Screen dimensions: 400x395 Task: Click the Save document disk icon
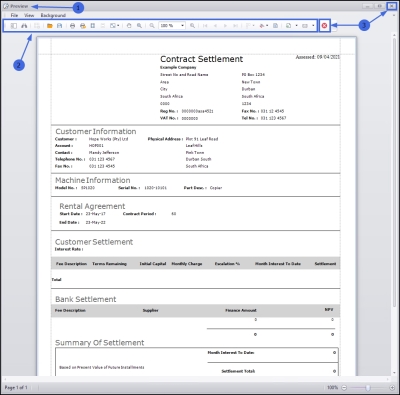pyautogui.click(x=59, y=26)
